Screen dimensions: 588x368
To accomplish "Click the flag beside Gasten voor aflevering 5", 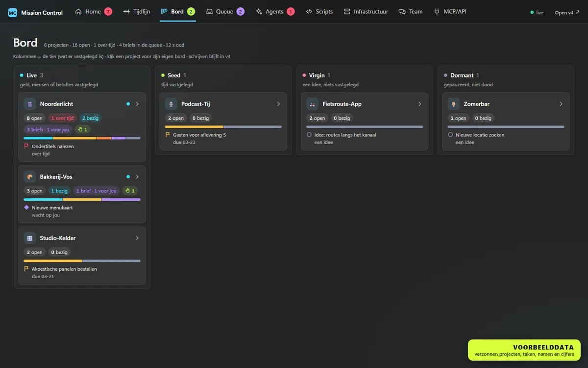I will (x=168, y=134).
